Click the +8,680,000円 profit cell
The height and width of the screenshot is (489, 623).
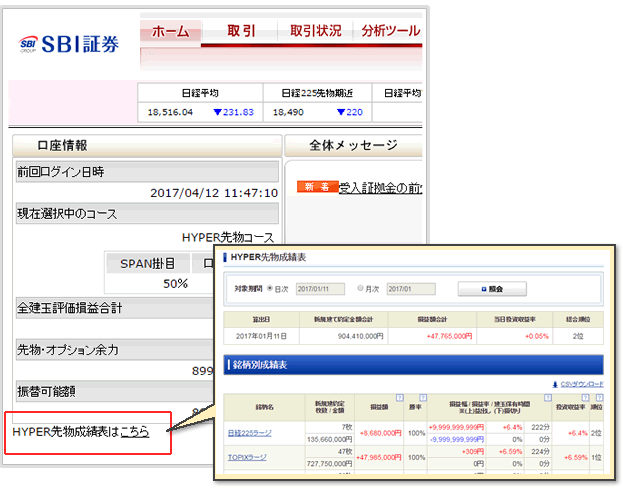pos(380,433)
